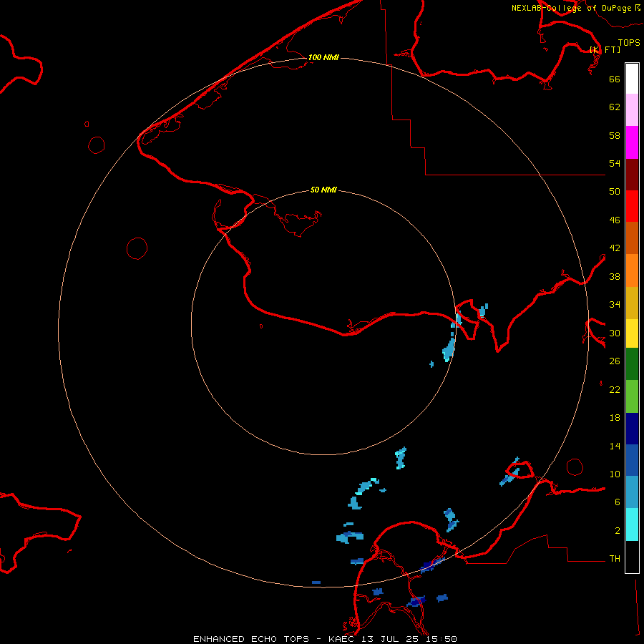This screenshot has width=644, height=644.
Task: Click the NEXLAB-College of DuPage credit text
Action: [x=575, y=8]
